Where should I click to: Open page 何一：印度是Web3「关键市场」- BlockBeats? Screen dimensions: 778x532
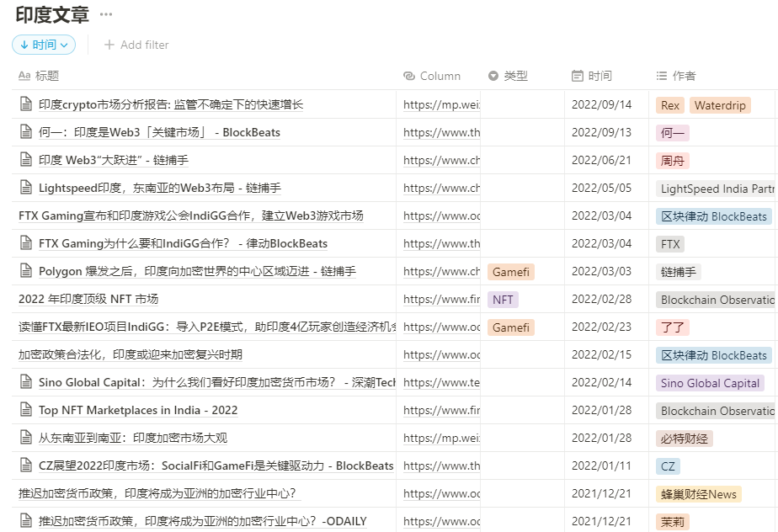[159, 132]
